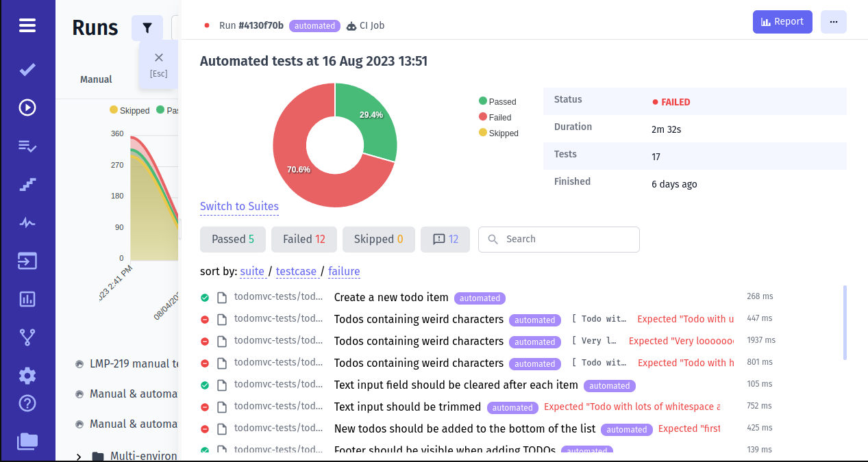Viewport: 868px width, 462px height.
Task: Open the import icon in the sidebar
Action: point(27,261)
